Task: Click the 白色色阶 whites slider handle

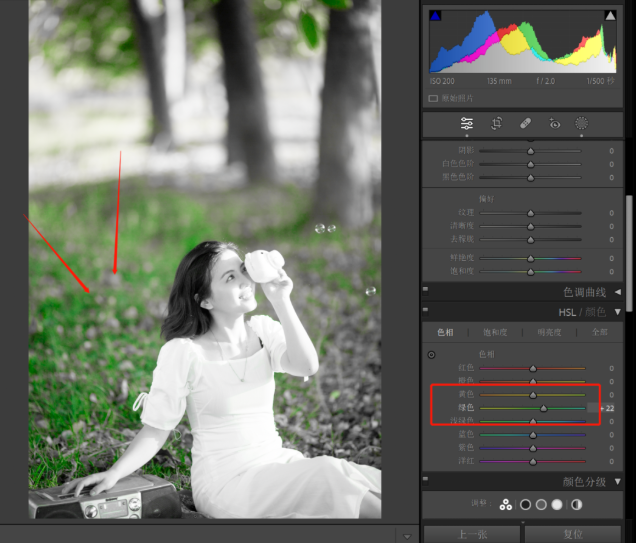Action: click(531, 165)
